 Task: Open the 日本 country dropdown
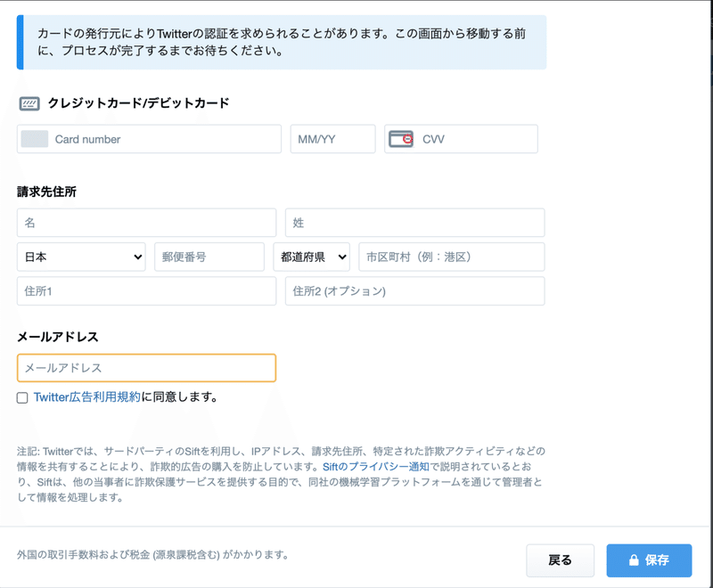click(x=81, y=257)
